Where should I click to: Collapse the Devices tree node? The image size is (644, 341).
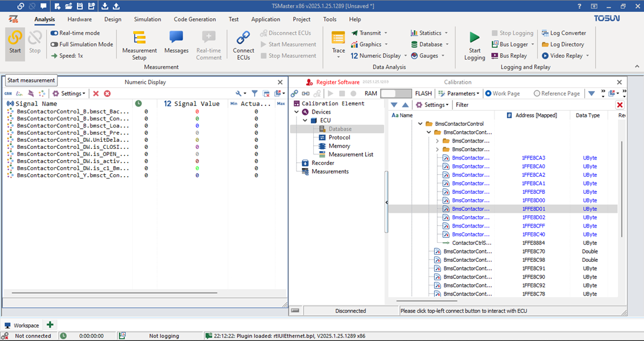click(x=297, y=112)
